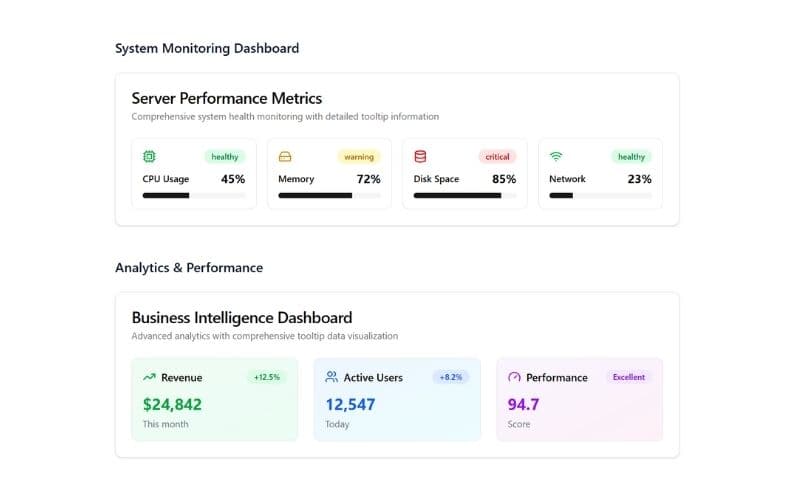
Task: Click the Performance gauge icon
Action: [514, 377]
